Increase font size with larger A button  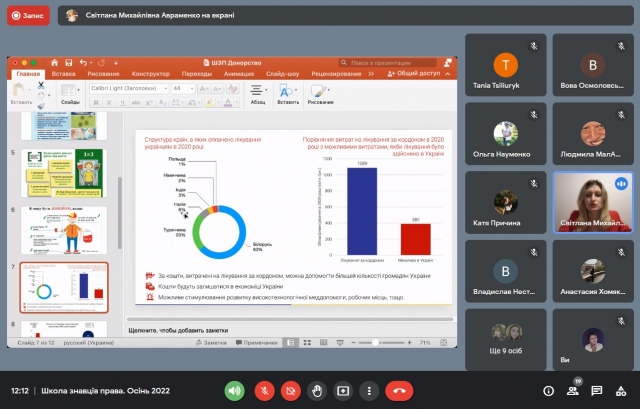[x=203, y=88]
